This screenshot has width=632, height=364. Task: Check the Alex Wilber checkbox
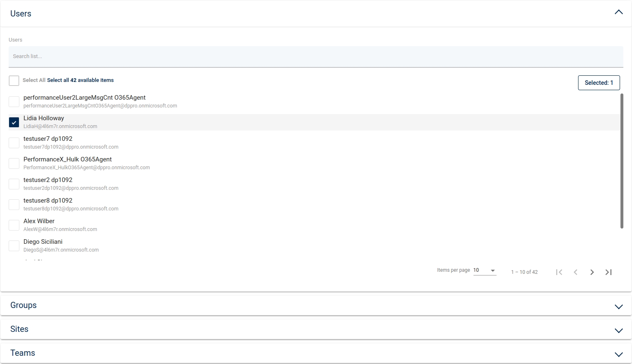14,225
